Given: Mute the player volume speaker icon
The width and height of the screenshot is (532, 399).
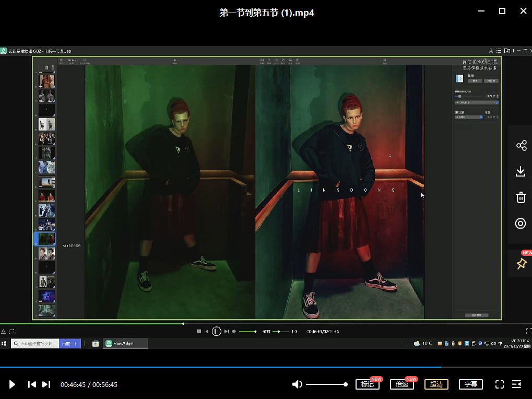Looking at the screenshot, I should tap(297, 384).
